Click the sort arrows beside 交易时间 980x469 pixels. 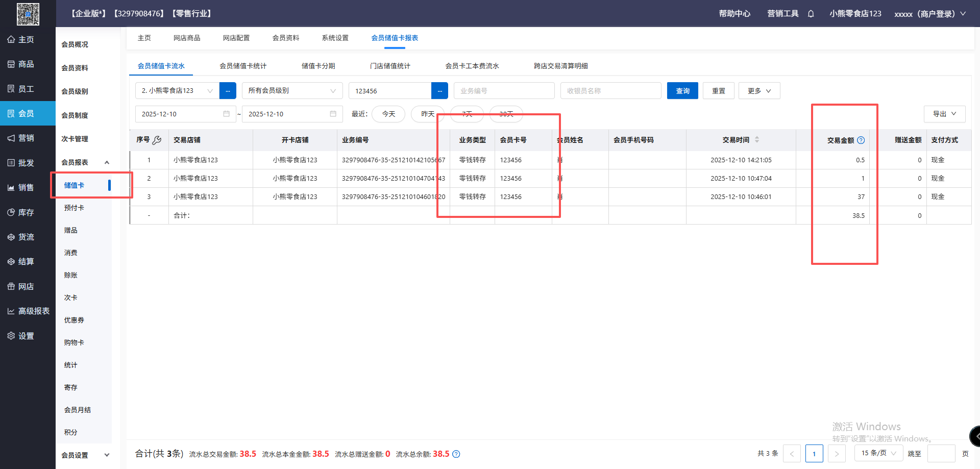coord(757,140)
